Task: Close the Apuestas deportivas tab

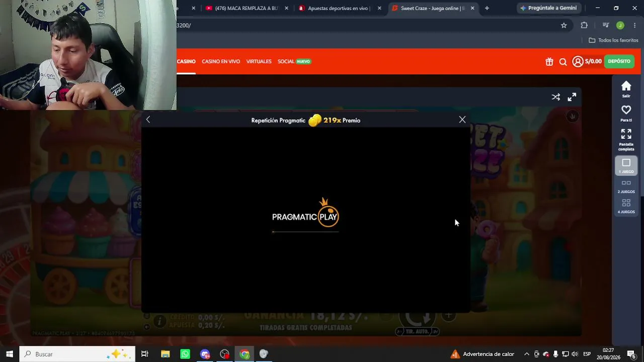Action: pyautogui.click(x=379, y=8)
